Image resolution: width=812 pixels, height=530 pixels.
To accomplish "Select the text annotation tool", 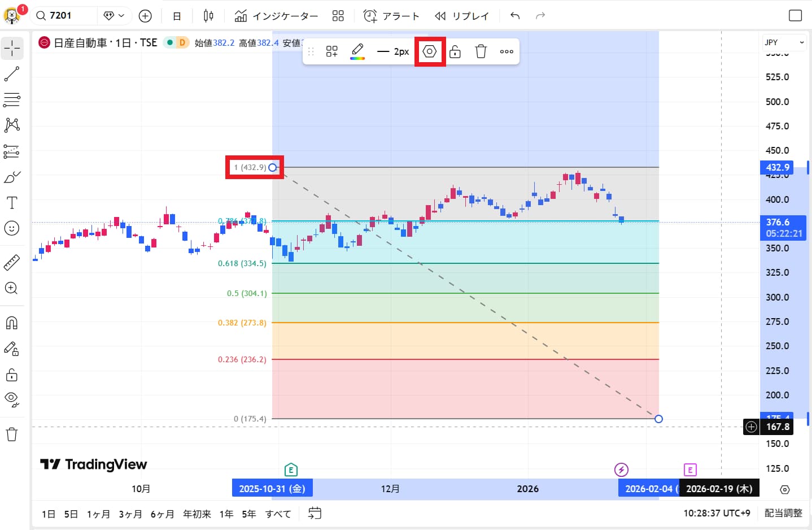I will pyautogui.click(x=12, y=203).
